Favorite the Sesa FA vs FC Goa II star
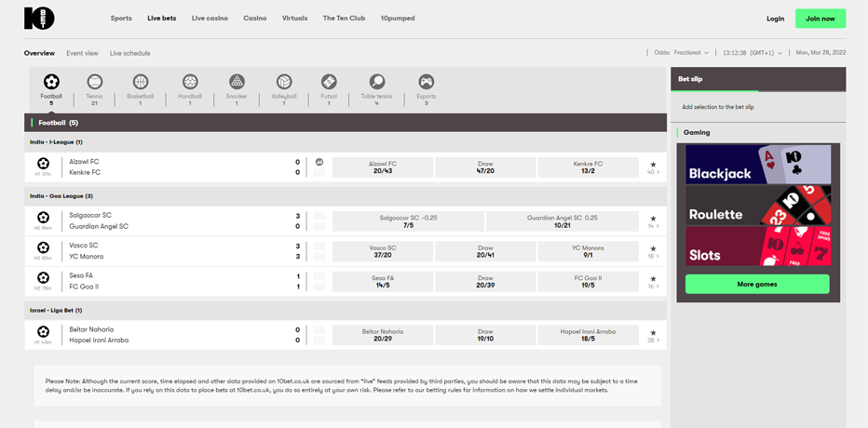The width and height of the screenshot is (868, 428). point(653,278)
